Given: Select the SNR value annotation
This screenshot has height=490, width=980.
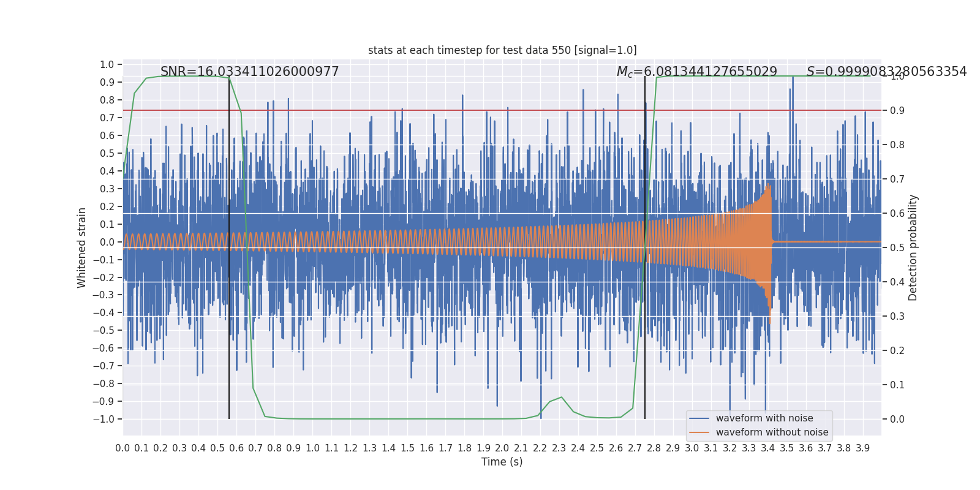Looking at the screenshot, I should [x=249, y=72].
